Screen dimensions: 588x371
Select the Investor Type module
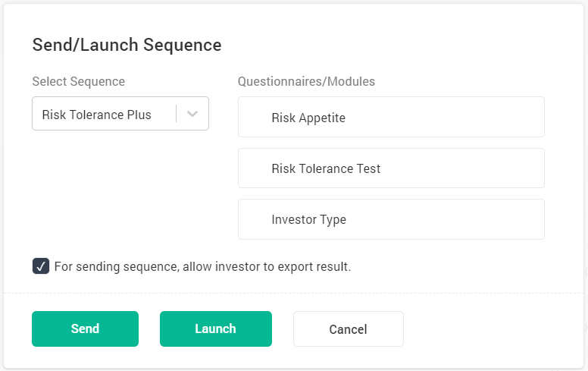click(308, 220)
